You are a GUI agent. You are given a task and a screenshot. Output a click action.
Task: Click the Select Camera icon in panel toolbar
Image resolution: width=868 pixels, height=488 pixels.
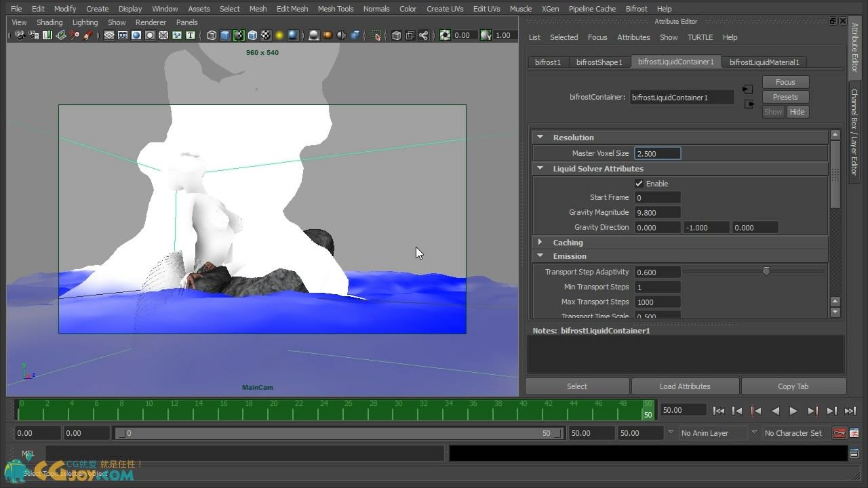(20, 35)
